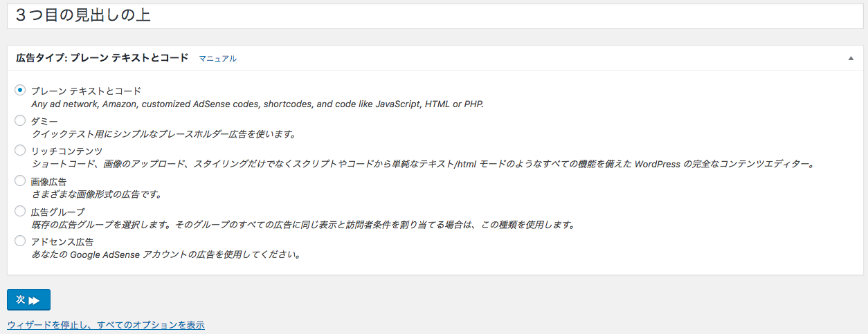This screenshot has height=334, width=868.
Task: Click the double-arrow icon on the 次 button
Action: tap(35, 300)
